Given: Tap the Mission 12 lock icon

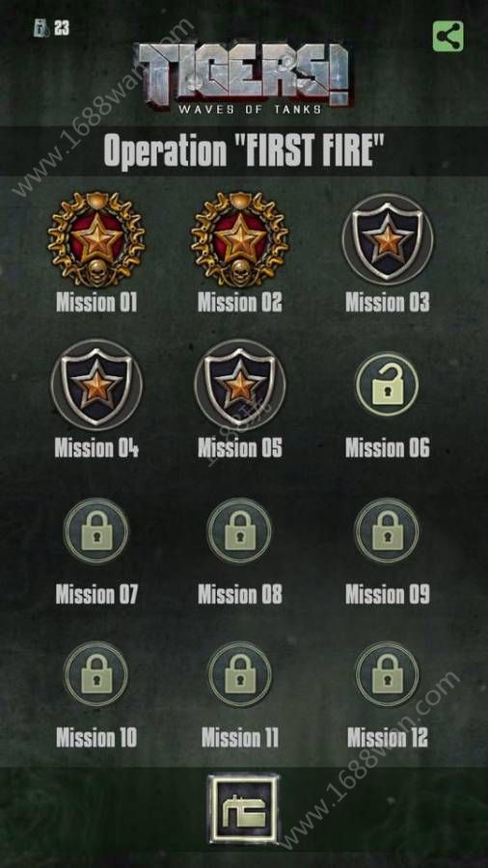Looking at the screenshot, I should [387, 674].
